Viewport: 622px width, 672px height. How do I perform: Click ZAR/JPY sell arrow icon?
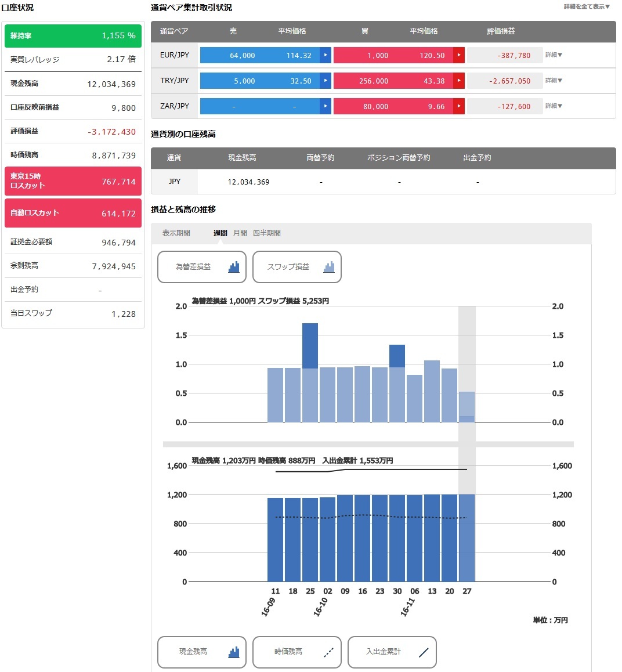(x=326, y=106)
